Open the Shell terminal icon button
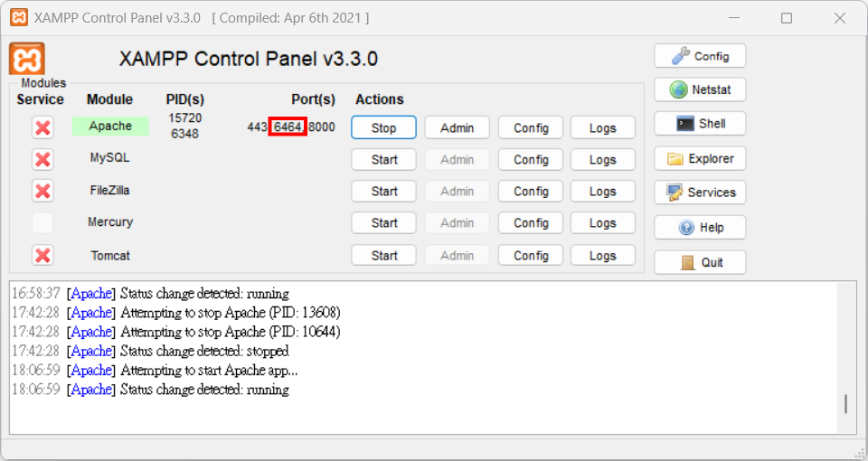This screenshot has height=461, width=868. click(x=700, y=124)
